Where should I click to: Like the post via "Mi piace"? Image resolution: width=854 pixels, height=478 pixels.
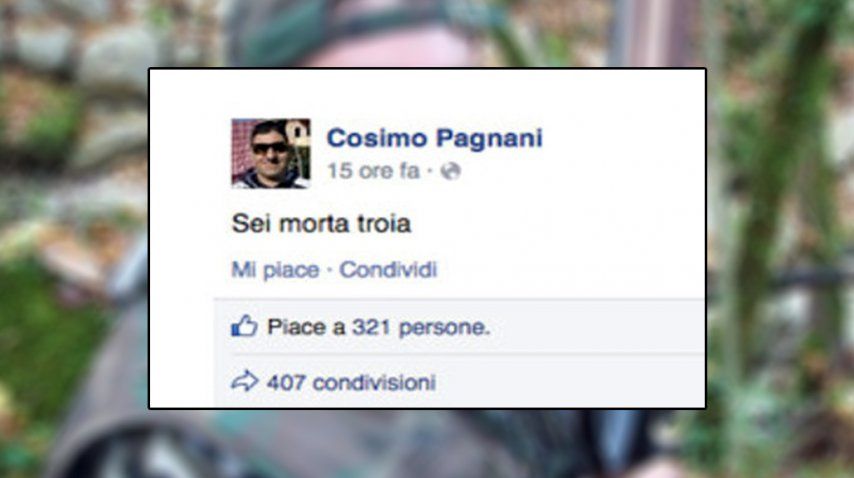(x=276, y=270)
